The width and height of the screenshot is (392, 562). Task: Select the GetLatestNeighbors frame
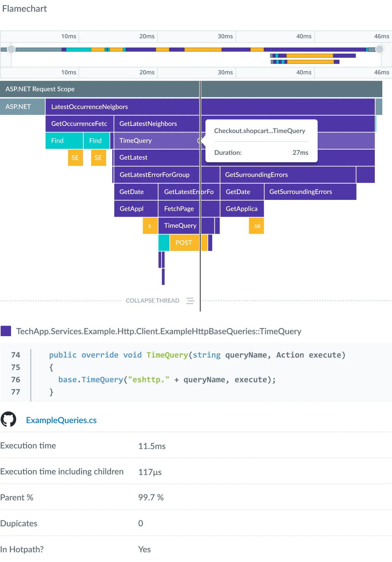pos(148,124)
